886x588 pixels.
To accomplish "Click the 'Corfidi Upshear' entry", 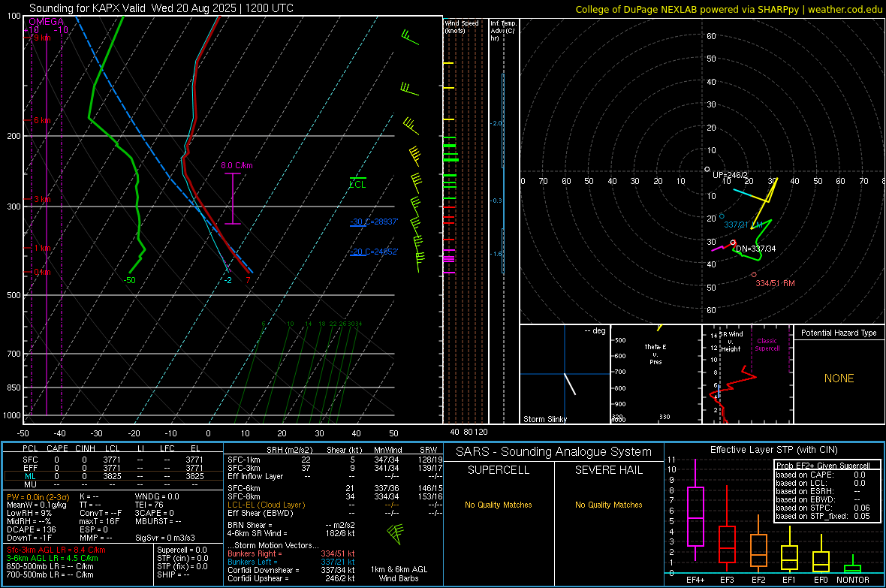I will pyautogui.click(x=291, y=578).
